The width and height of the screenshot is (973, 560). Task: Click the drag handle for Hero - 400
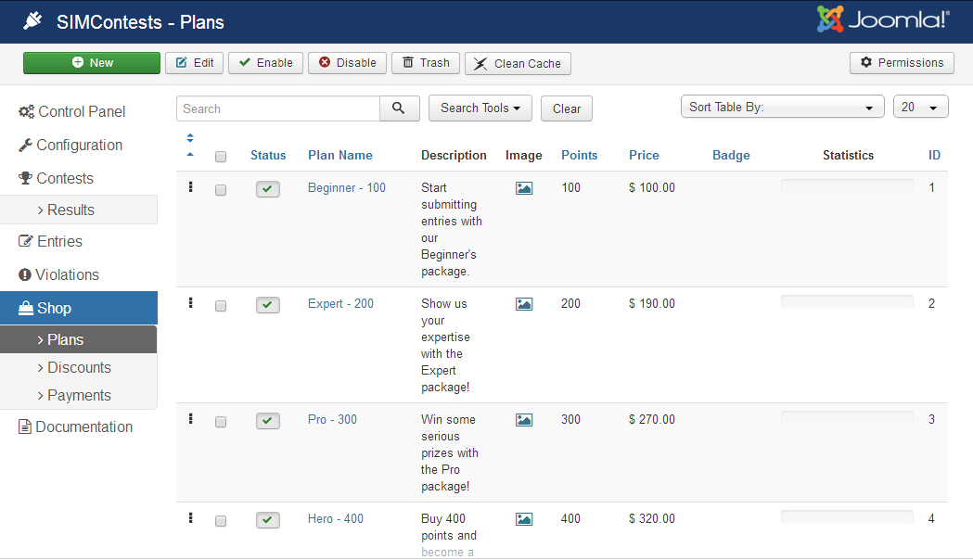tap(190, 518)
